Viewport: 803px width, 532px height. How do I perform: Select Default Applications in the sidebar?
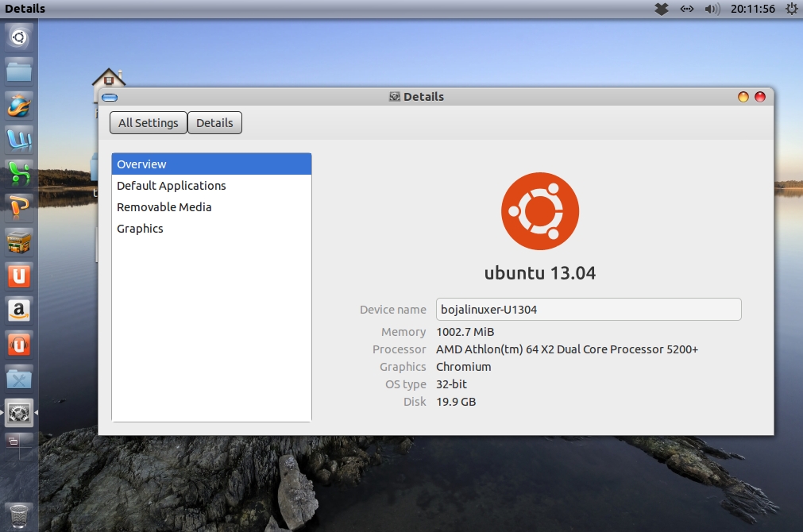171,185
